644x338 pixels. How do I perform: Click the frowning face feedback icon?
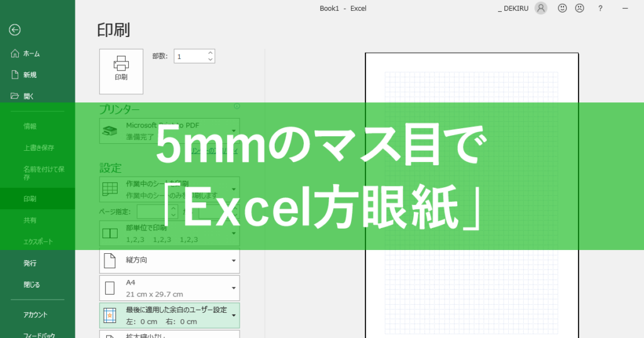tap(579, 8)
